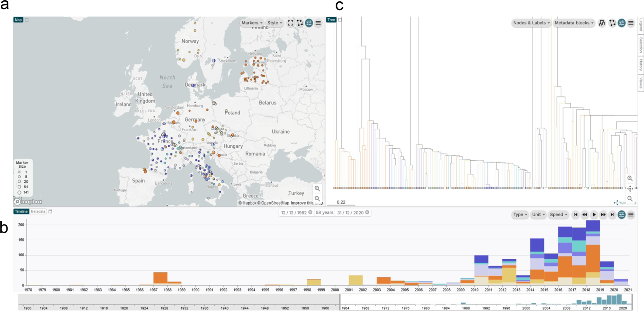This screenshot has width=644, height=312.
Task: Expand the Metadata blocks dropdown
Action: coord(574,23)
